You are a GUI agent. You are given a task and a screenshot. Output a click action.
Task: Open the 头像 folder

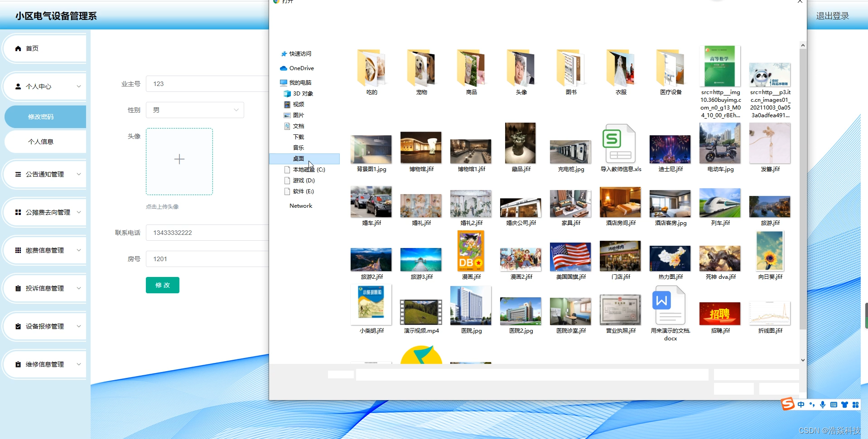coord(521,68)
